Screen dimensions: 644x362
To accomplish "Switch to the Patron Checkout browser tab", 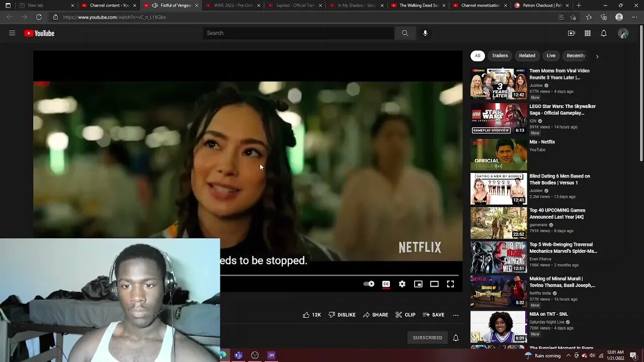I will (x=542, y=6).
